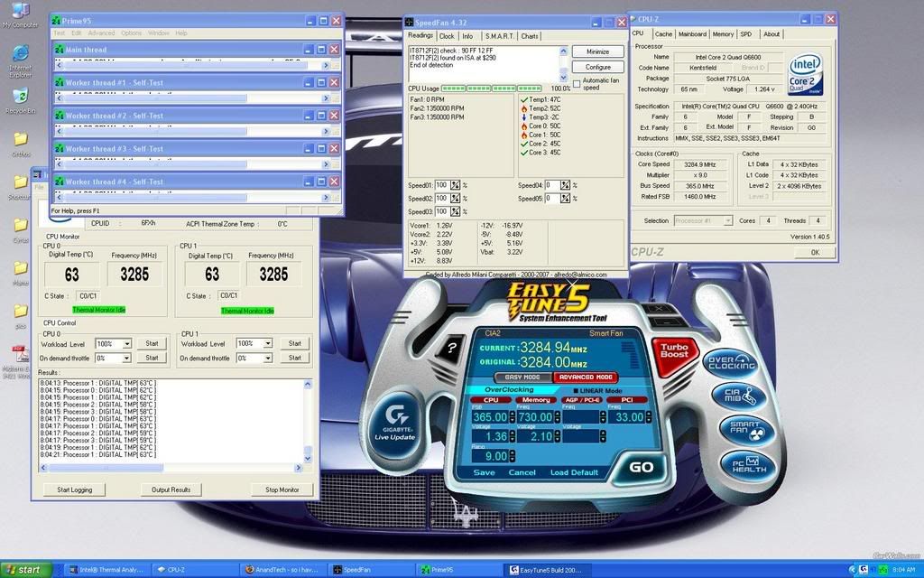Open Internet Explorer desktop icon
This screenshot has height=578, width=924.
tap(20, 61)
